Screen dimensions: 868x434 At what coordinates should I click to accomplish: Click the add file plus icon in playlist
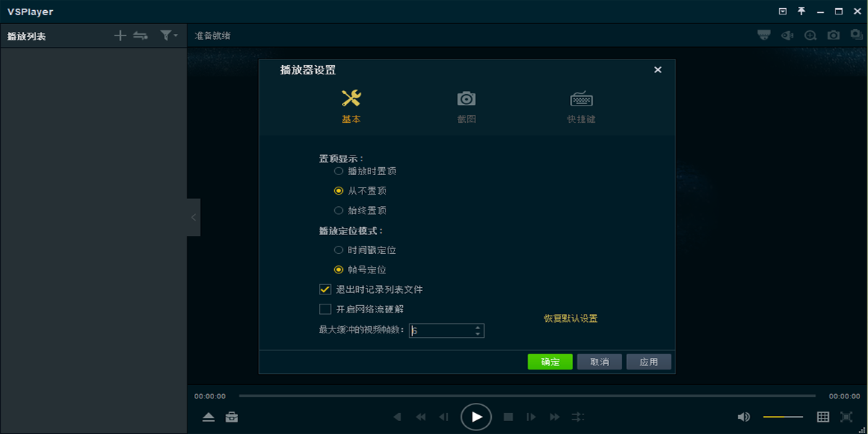(120, 35)
